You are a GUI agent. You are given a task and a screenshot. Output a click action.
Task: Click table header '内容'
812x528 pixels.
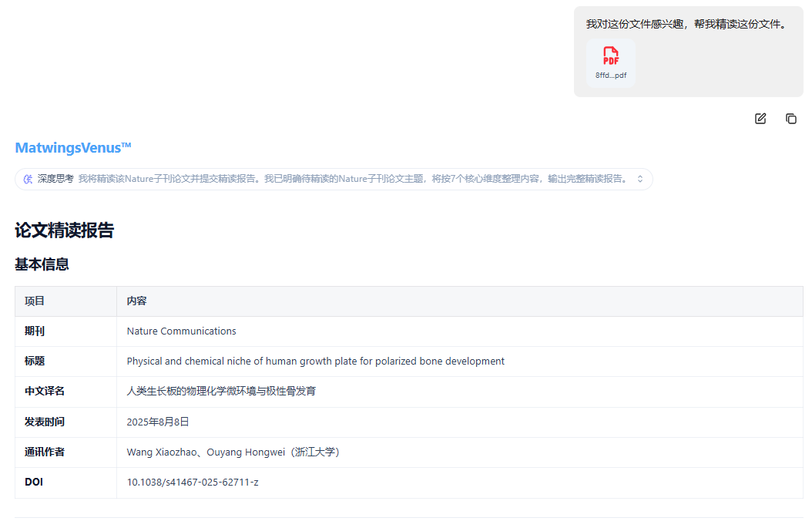point(136,301)
